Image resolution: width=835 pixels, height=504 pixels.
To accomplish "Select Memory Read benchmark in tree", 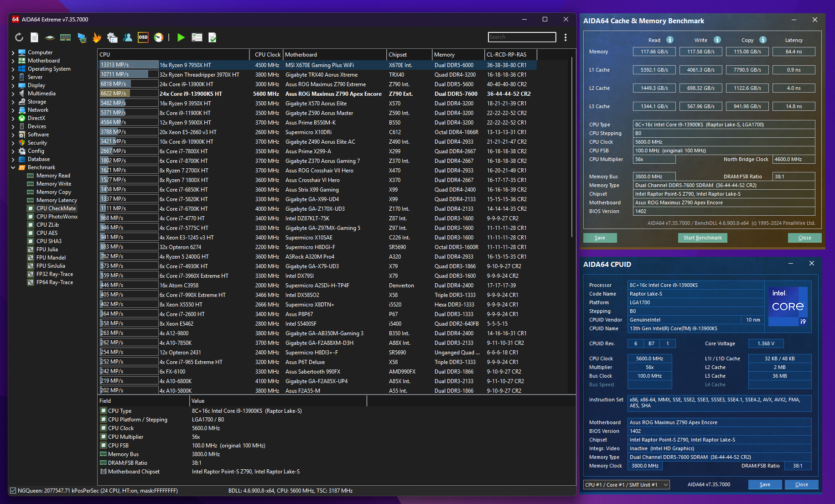I will click(x=53, y=176).
